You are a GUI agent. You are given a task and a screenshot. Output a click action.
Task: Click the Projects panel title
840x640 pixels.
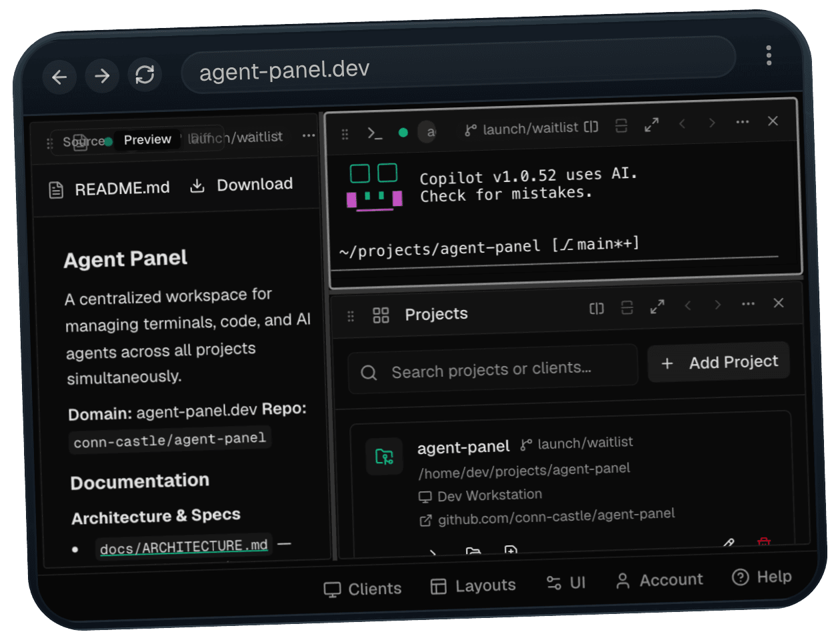[436, 314]
